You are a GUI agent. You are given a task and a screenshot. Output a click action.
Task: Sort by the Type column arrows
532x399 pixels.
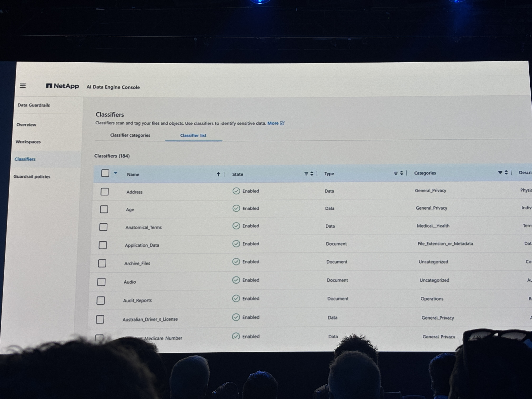(x=401, y=173)
